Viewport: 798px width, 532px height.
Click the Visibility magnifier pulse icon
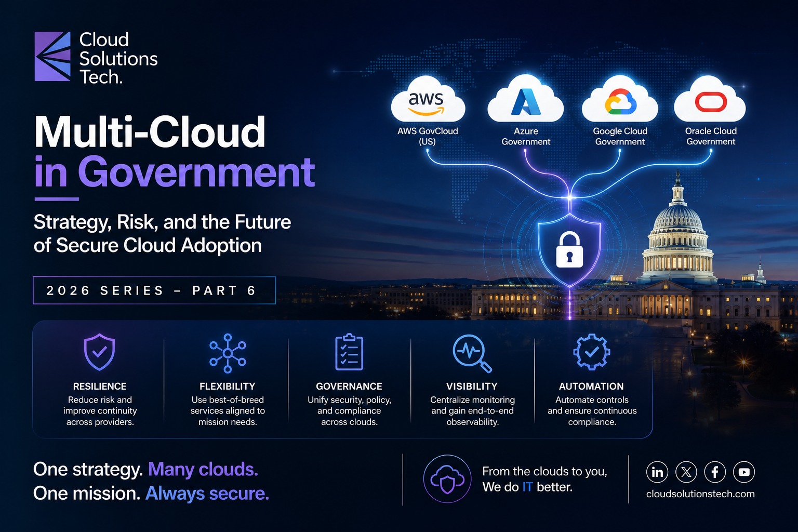tap(472, 353)
